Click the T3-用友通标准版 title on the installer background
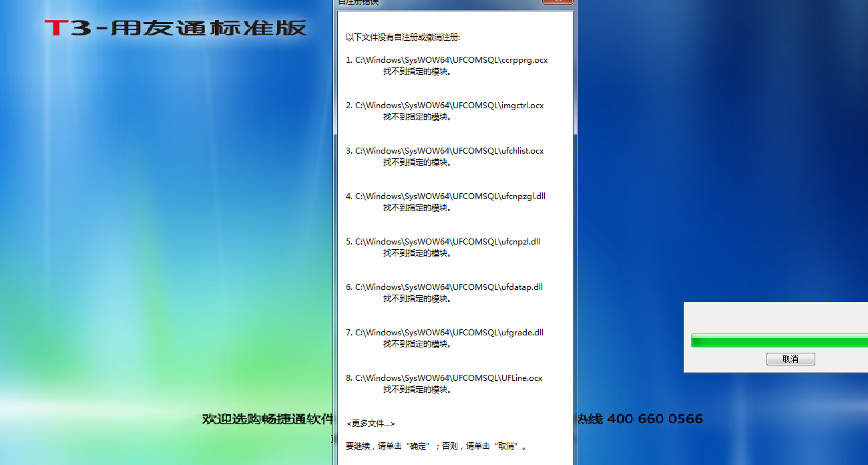 tap(176, 28)
